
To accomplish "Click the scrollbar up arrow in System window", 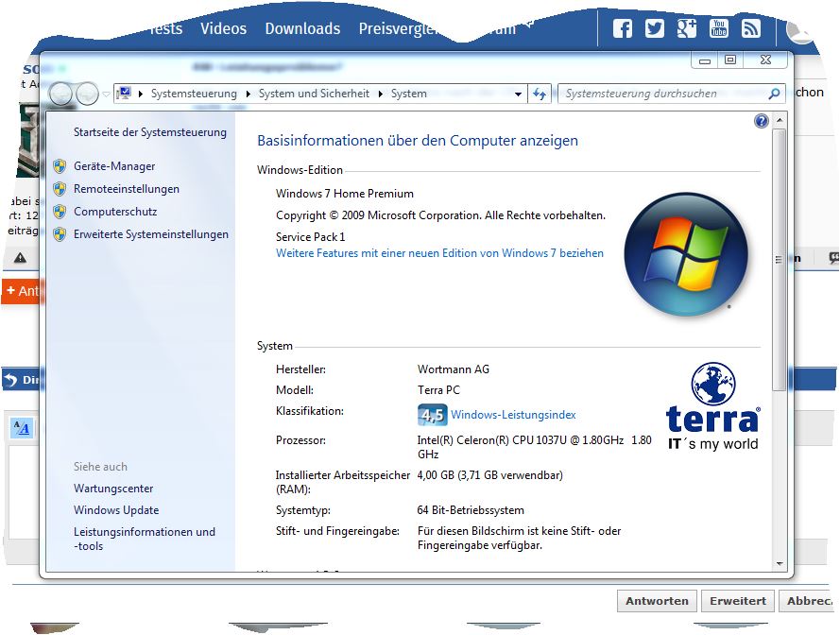I will (780, 120).
